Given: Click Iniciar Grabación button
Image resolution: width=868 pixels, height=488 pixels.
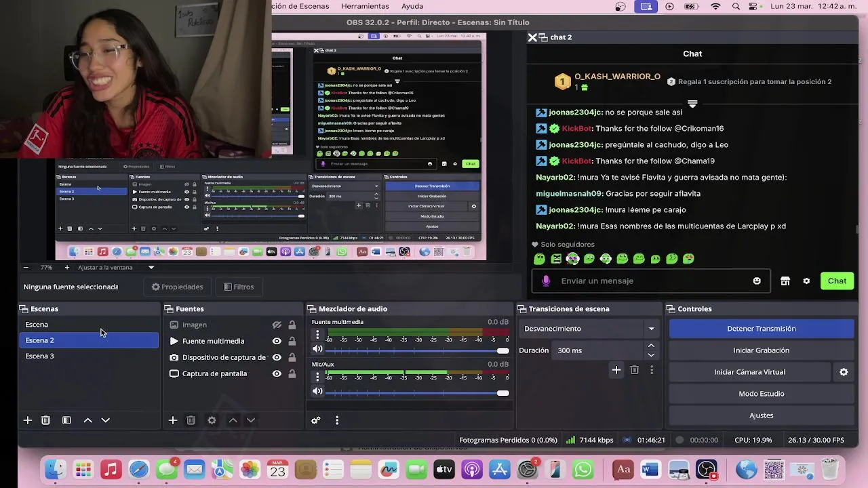Looking at the screenshot, I should pyautogui.click(x=762, y=350).
